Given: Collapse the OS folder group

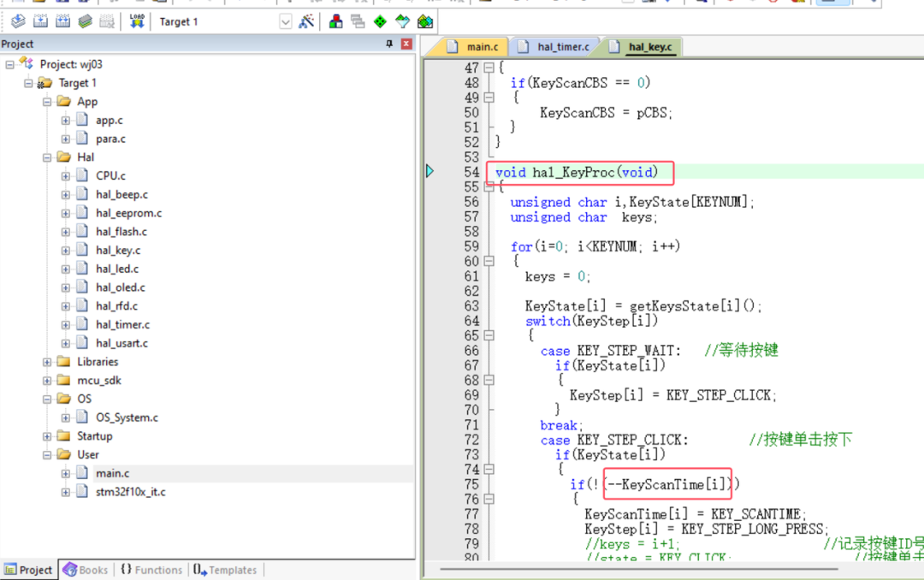Looking at the screenshot, I should click(47, 399).
